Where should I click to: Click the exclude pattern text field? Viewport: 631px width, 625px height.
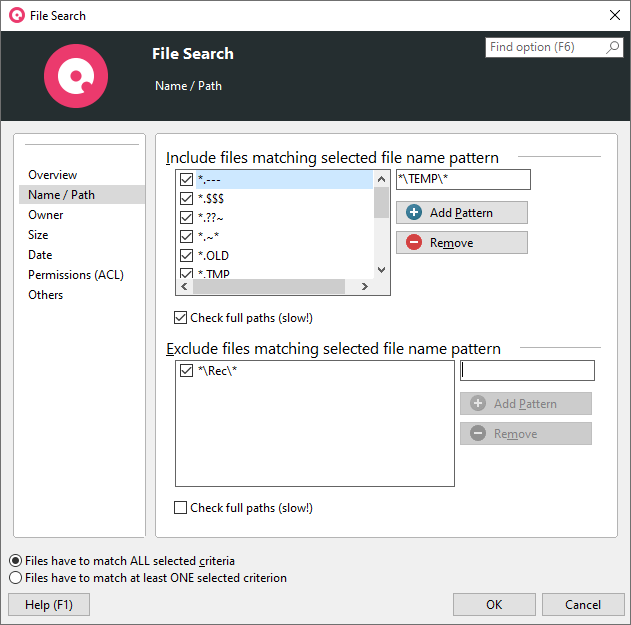tap(527, 371)
